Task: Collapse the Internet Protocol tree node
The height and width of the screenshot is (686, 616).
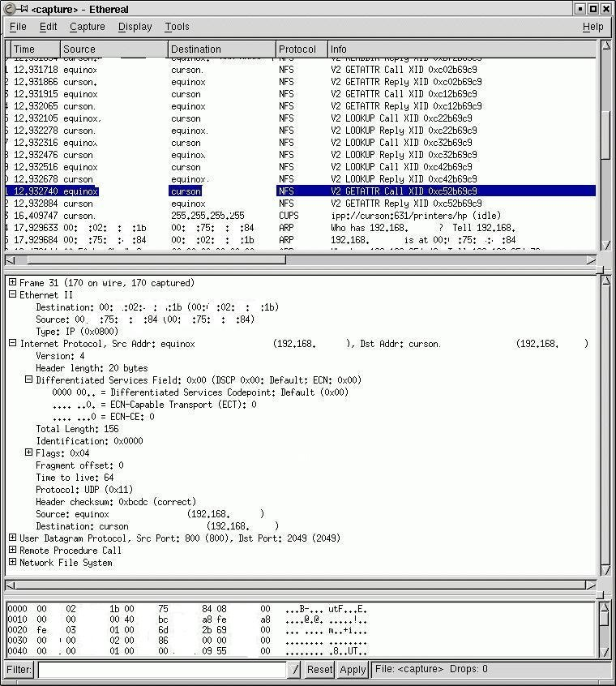Action: click(13, 344)
